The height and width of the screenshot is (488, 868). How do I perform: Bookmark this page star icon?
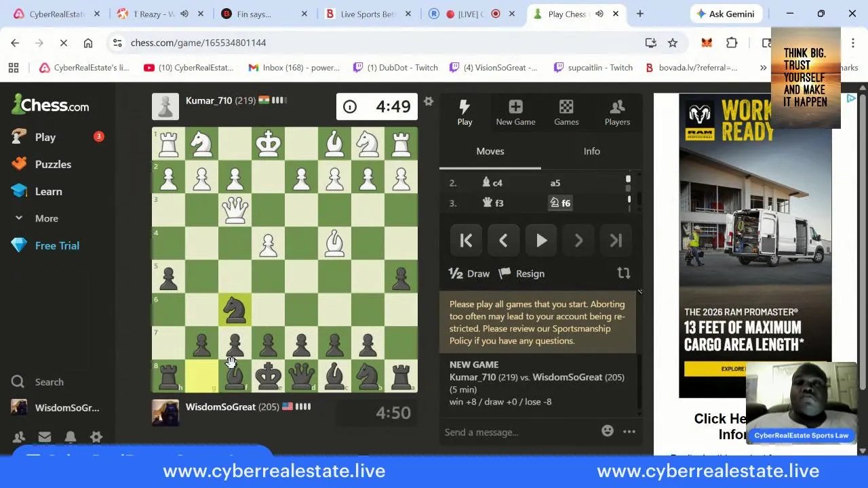[673, 43]
